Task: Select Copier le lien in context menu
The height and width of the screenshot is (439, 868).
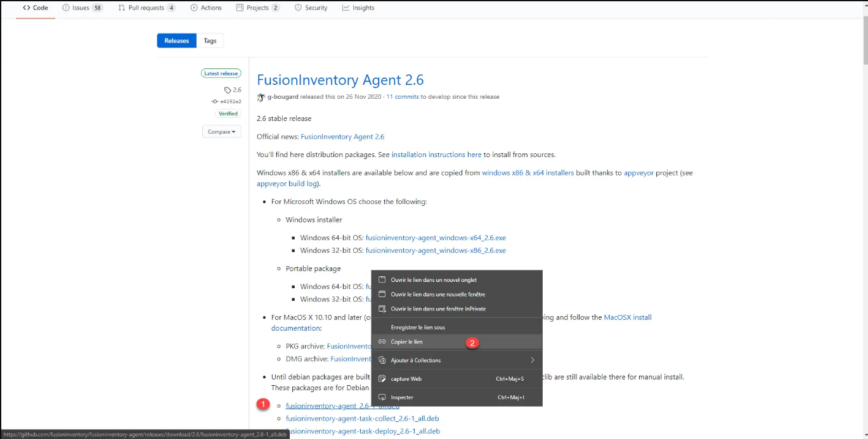Action: pyautogui.click(x=407, y=341)
